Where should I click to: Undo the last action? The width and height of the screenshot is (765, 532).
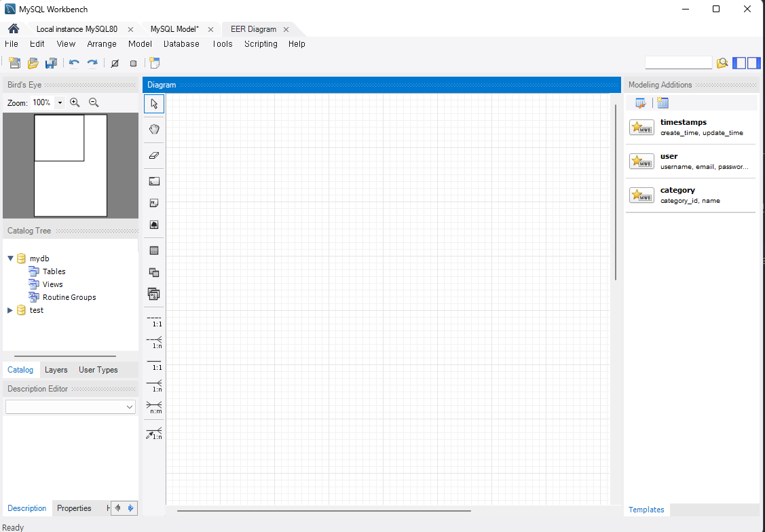(74, 63)
